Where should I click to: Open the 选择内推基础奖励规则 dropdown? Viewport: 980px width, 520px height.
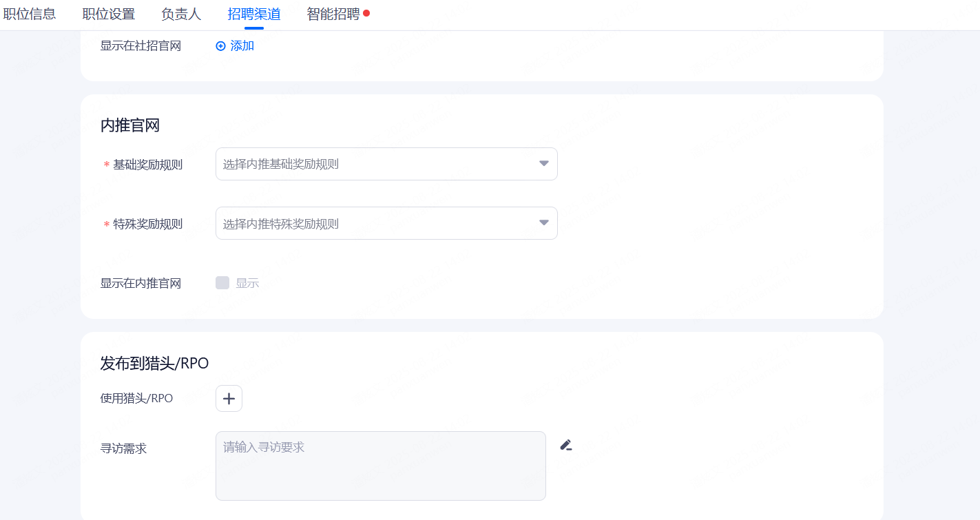379,164
